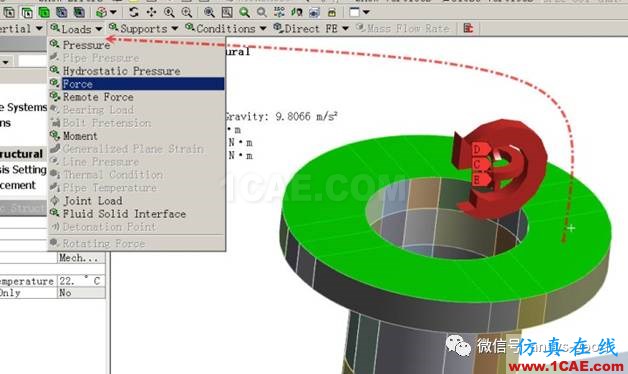Click the '22. °C' temperature value
Screen dimensions: 628x374
(x=81, y=281)
